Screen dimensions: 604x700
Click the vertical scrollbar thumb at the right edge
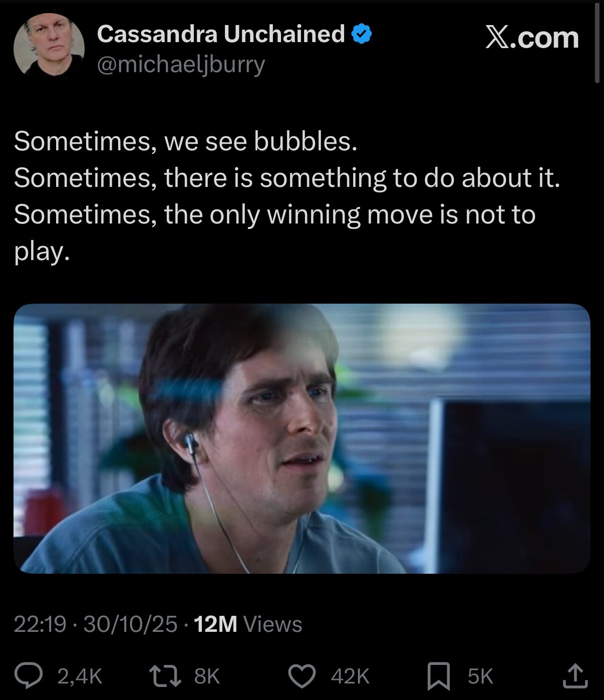(x=596, y=43)
